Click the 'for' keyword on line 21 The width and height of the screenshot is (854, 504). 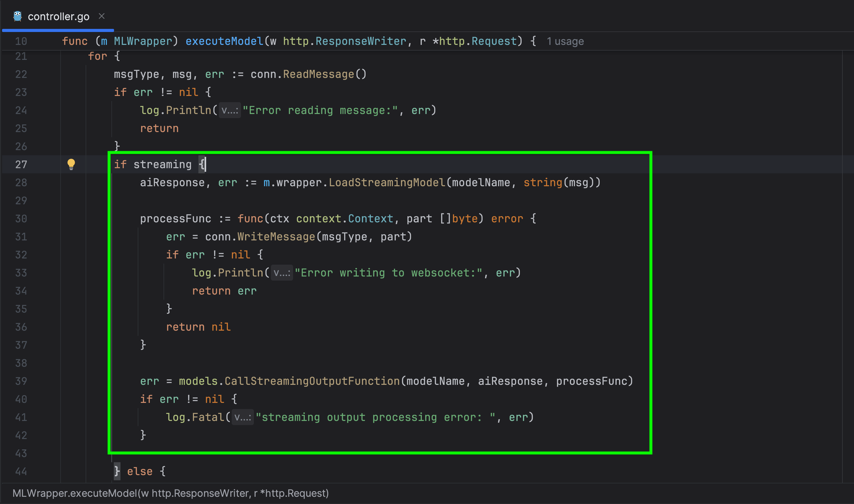[98, 56]
